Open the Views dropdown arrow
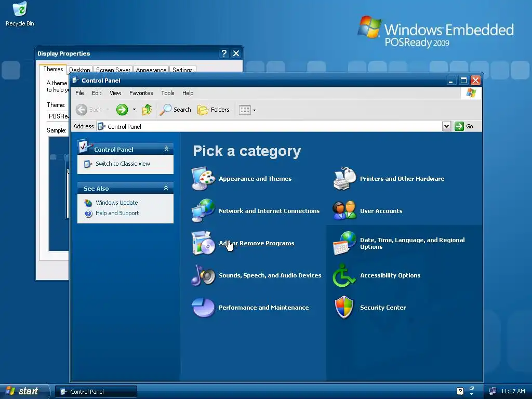This screenshot has width=532, height=399. click(x=255, y=110)
